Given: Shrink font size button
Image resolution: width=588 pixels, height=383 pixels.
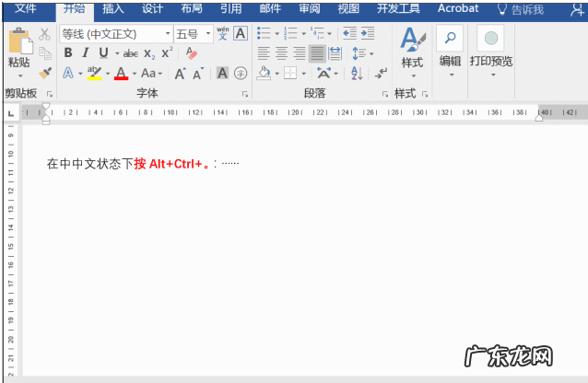Looking at the screenshot, I should [198, 74].
